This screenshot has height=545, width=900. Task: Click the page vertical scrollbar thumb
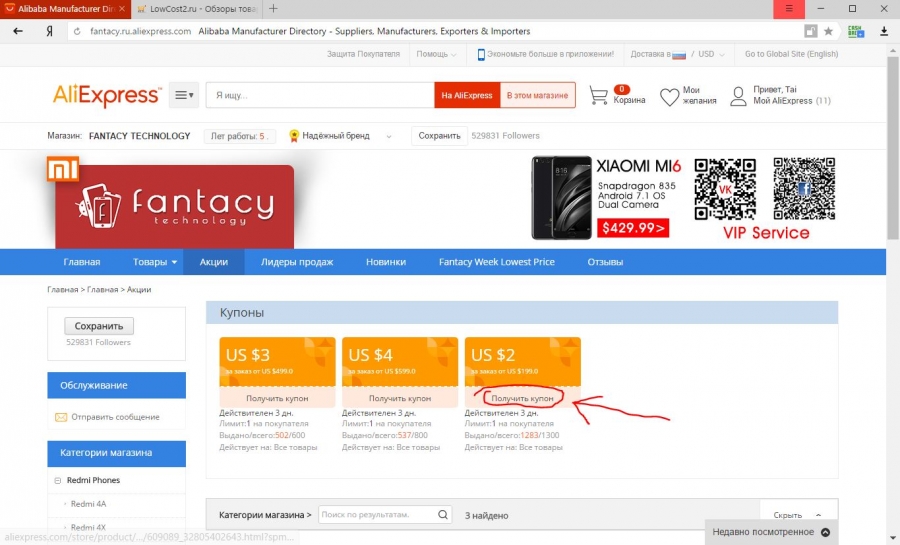coord(893,146)
